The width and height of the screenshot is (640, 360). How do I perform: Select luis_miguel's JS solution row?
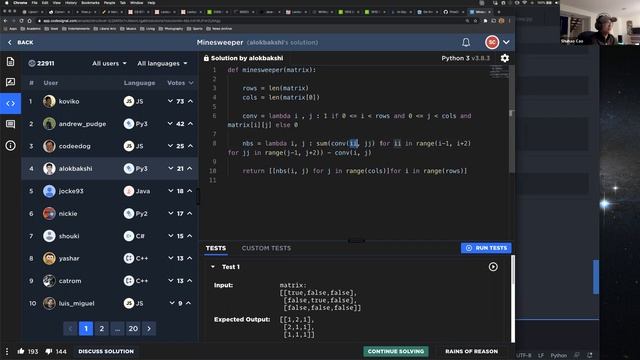pyautogui.click(x=109, y=303)
